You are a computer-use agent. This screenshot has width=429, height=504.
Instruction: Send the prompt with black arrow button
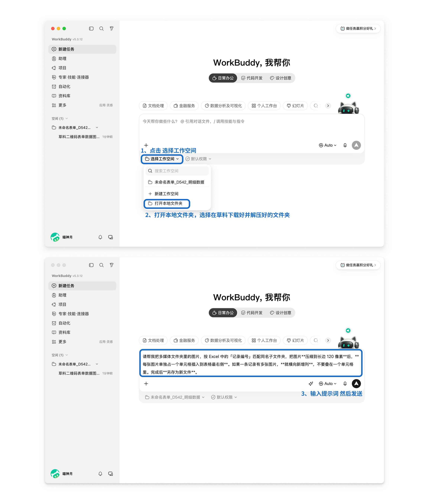pyautogui.click(x=356, y=384)
